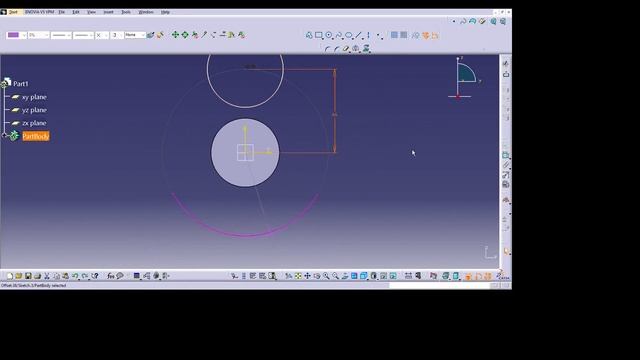Select the Line sketch tool
640x360 pixels.
coord(358,36)
